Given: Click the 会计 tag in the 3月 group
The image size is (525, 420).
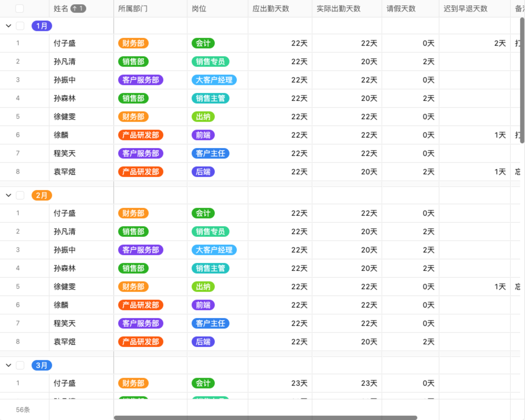Looking at the screenshot, I should pos(203,383).
